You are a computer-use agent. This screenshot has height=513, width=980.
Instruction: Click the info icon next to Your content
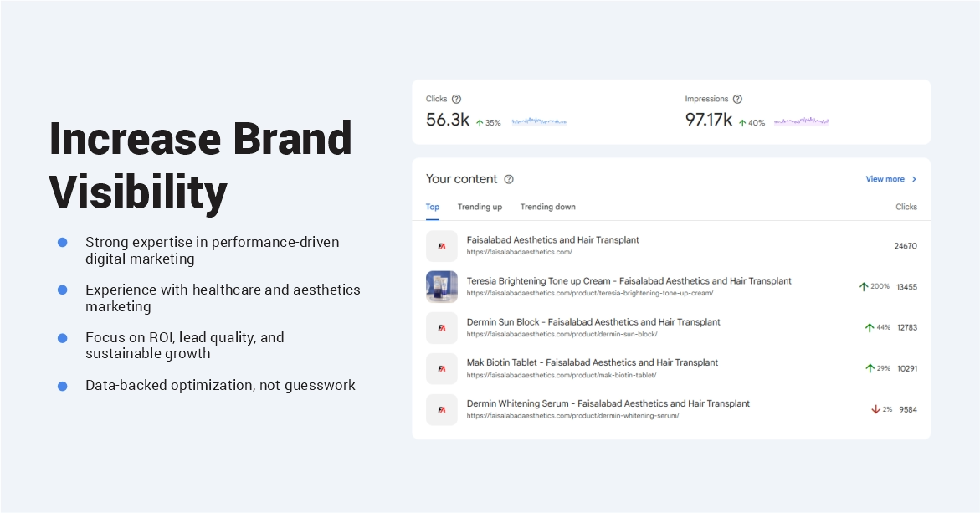pyautogui.click(x=509, y=179)
